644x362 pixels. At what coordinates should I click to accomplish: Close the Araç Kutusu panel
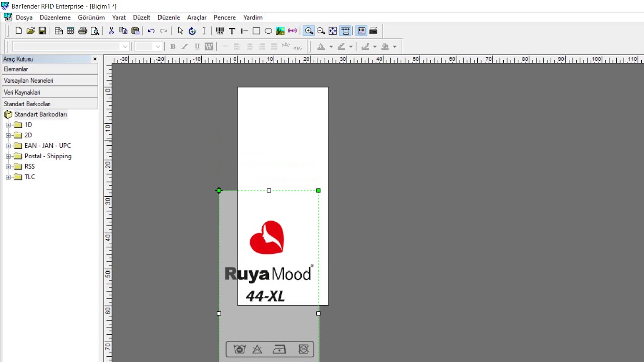click(95, 59)
